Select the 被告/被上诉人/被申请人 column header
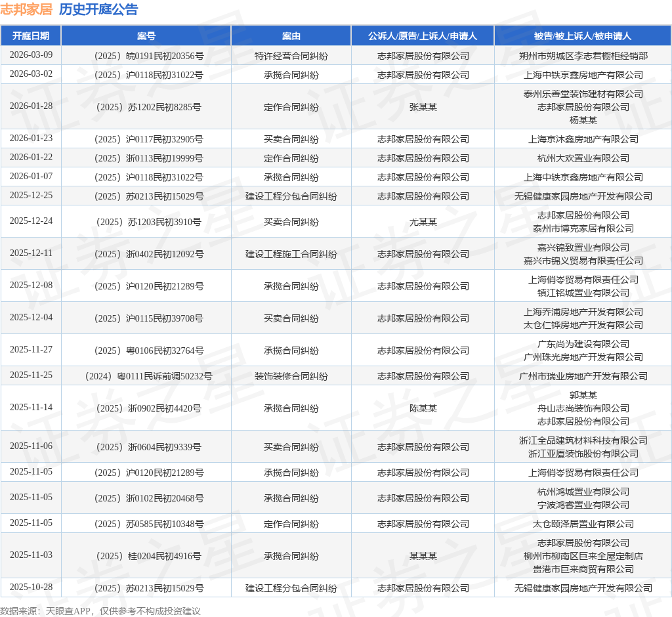This screenshot has width=672, height=617. pyautogui.click(x=583, y=36)
